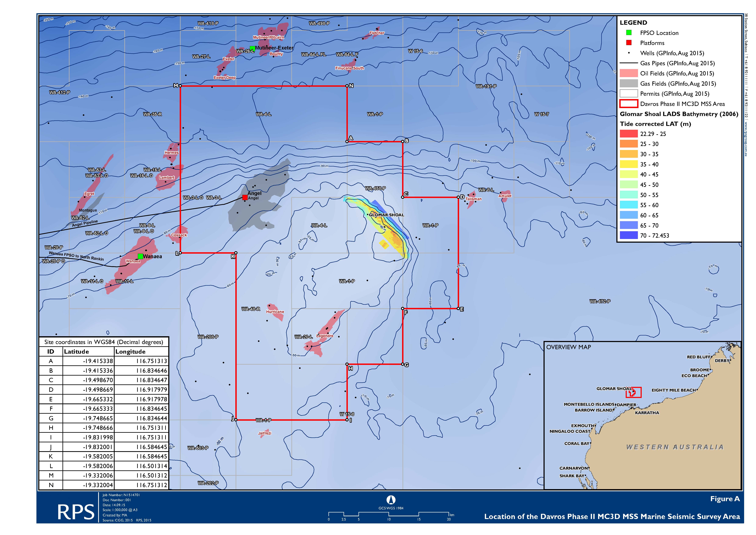Click the red Angel platform square
This screenshot has height=535, width=756.
pyautogui.click(x=245, y=197)
